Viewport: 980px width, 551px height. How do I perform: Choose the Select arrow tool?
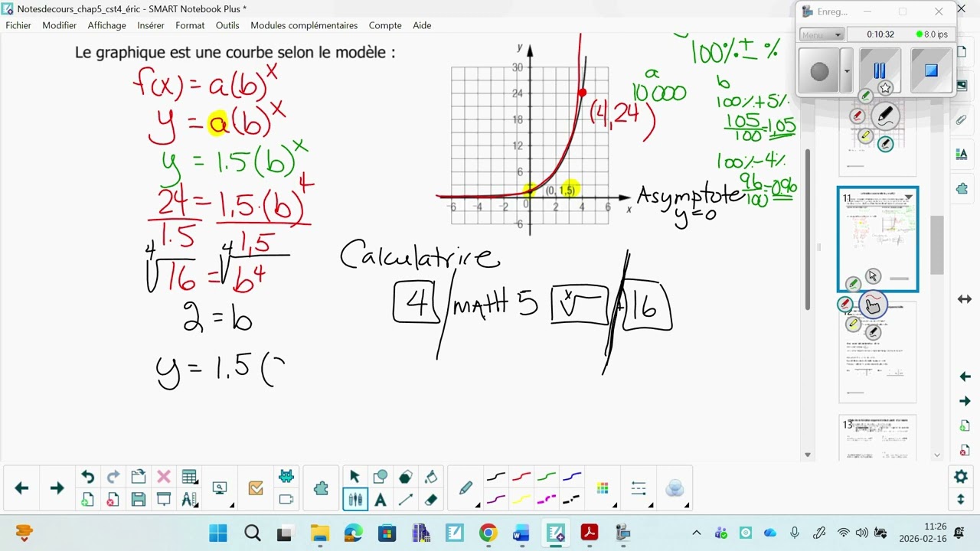354,477
